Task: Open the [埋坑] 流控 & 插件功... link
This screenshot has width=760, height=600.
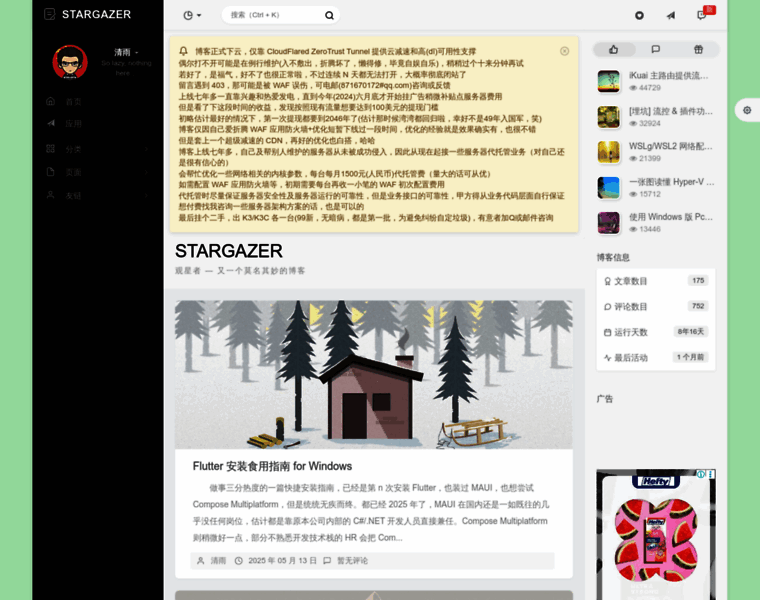Action: [670, 111]
